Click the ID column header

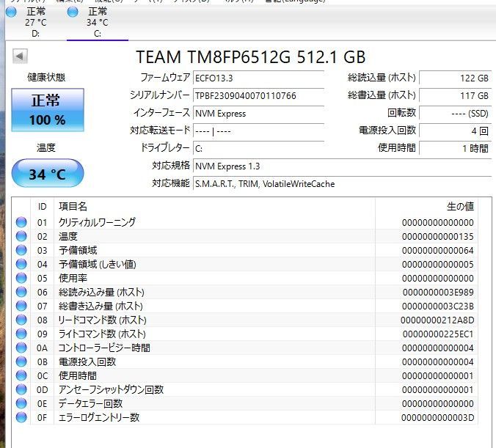43,207
